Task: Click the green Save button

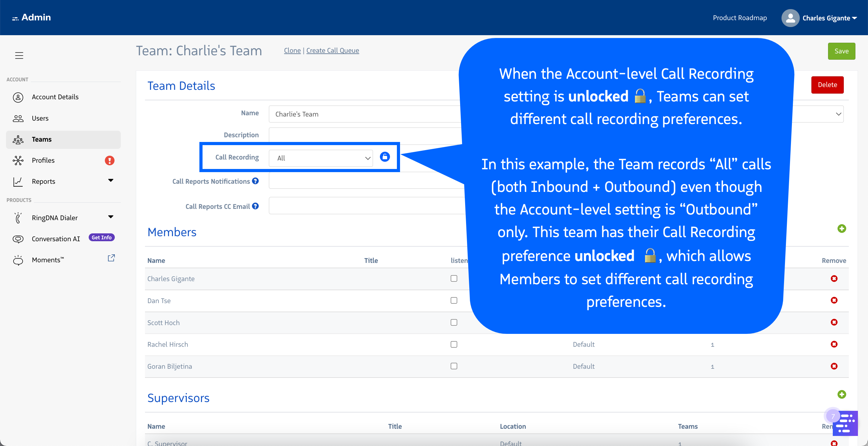Action: pos(841,51)
